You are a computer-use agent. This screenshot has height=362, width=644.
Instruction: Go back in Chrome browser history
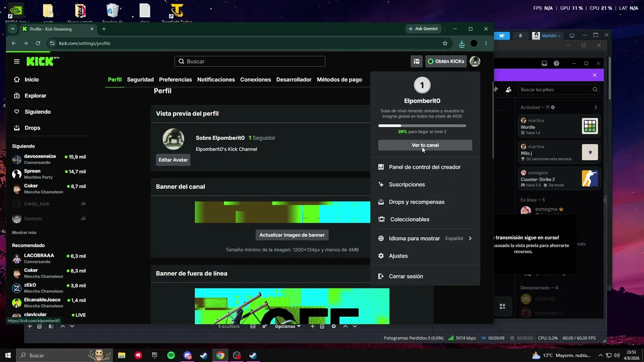(x=14, y=43)
